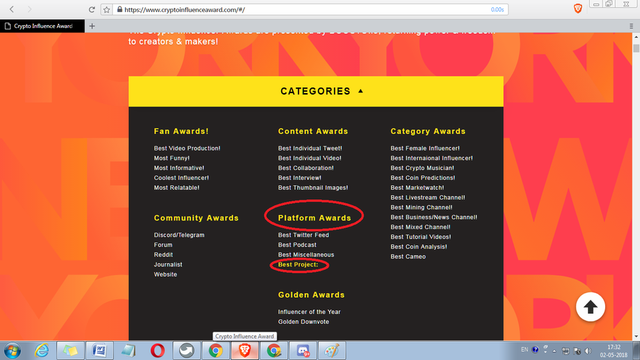Select Best Project: category

(298, 264)
